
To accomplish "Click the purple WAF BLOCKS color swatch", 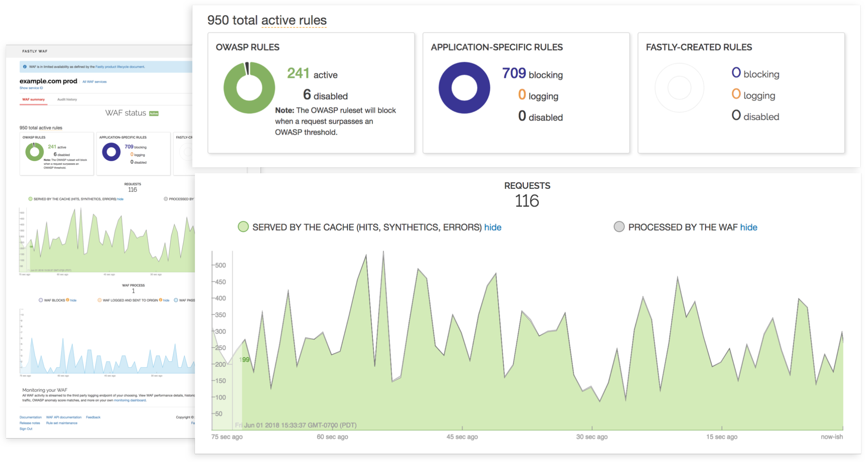I will coord(40,300).
